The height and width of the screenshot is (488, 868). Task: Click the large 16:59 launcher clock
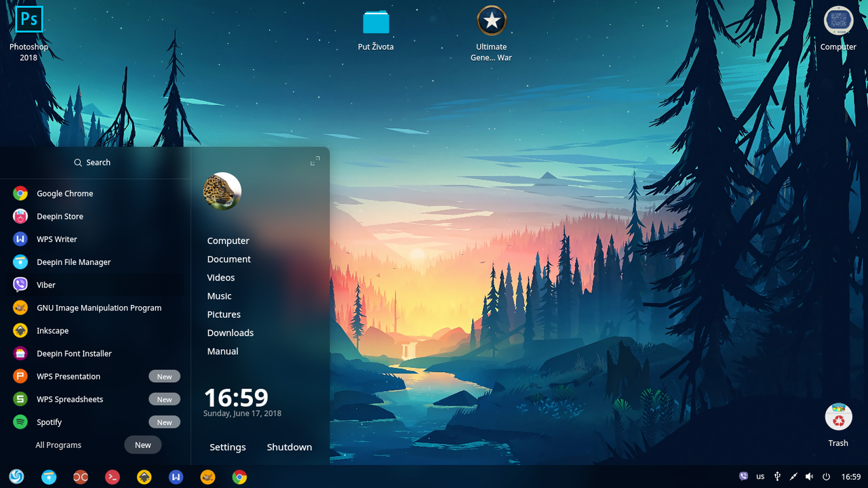236,397
